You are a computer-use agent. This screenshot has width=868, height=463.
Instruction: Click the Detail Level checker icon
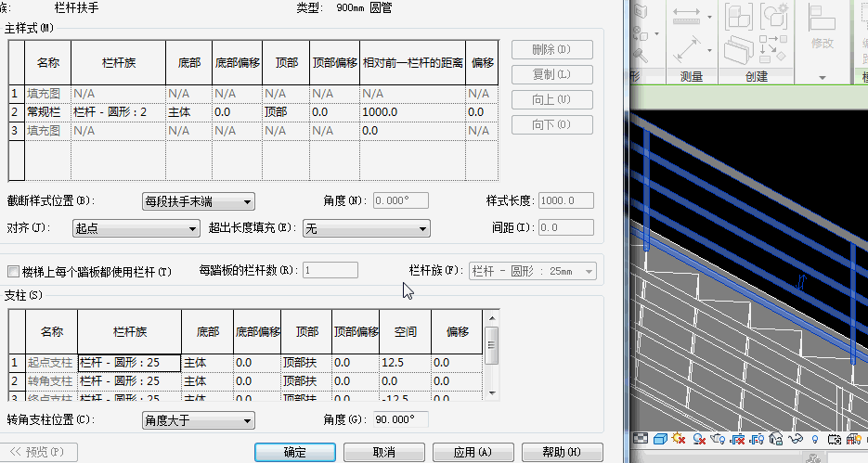pos(641,439)
